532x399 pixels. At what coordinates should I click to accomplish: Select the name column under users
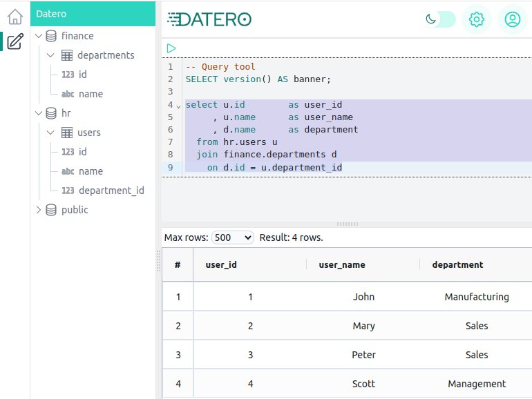tap(91, 171)
